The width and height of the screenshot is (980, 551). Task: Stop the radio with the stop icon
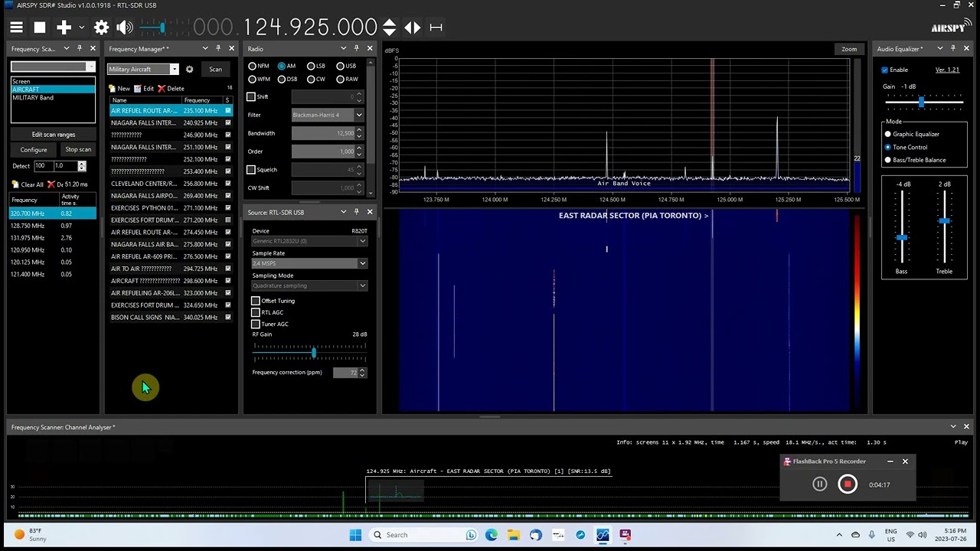pos(40,28)
